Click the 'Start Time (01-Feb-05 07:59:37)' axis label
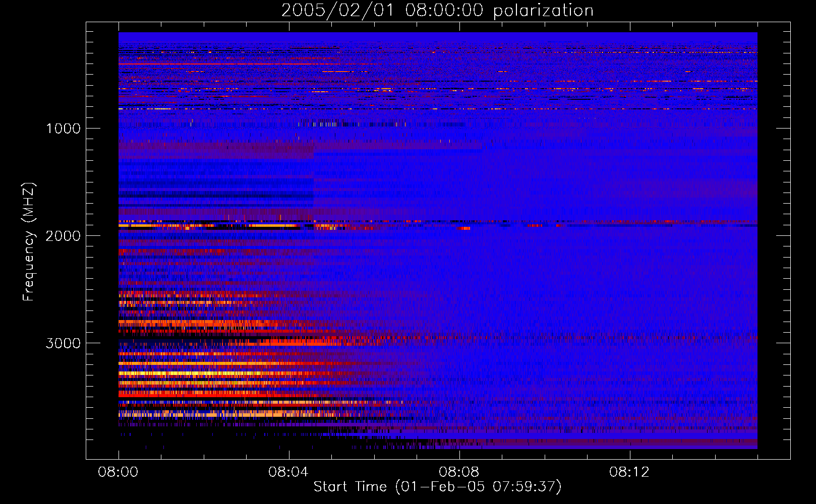 point(437,487)
